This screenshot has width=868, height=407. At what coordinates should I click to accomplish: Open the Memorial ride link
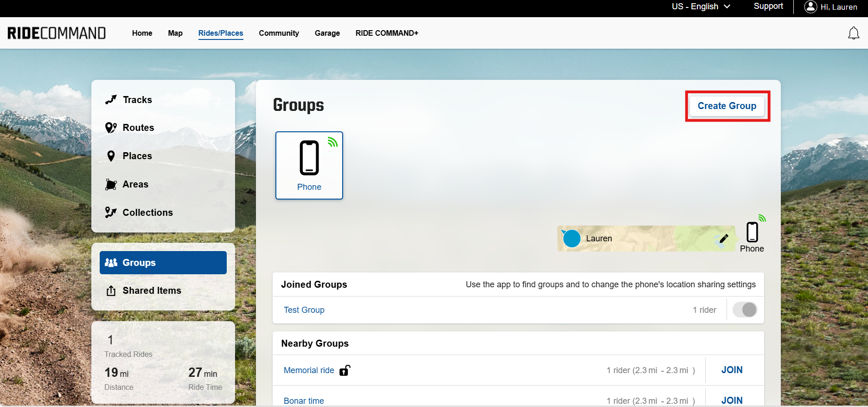(309, 370)
